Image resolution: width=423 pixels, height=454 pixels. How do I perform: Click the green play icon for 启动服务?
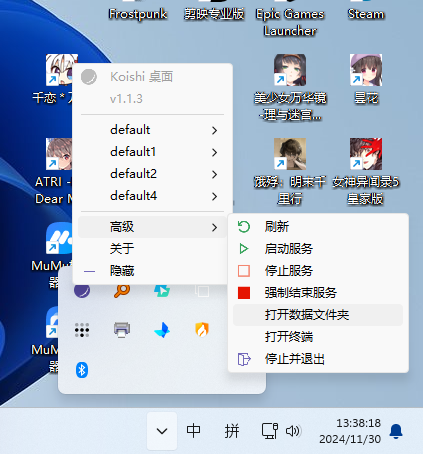tap(244, 249)
